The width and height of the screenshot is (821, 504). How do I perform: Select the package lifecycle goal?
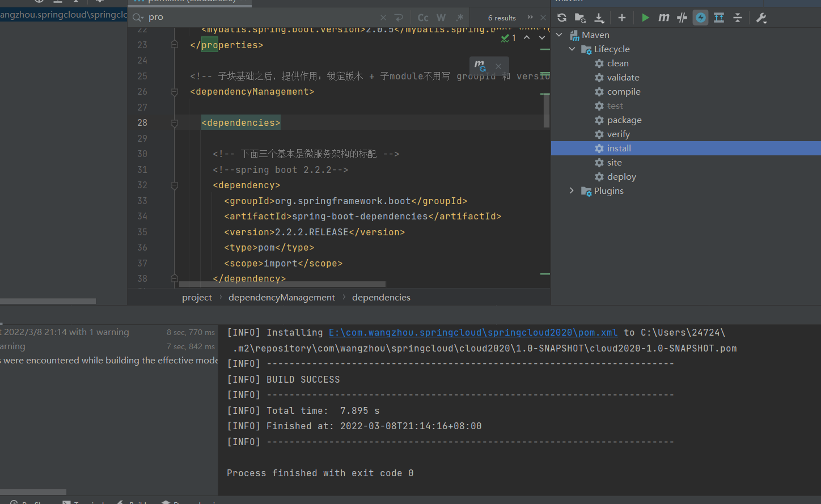click(624, 120)
